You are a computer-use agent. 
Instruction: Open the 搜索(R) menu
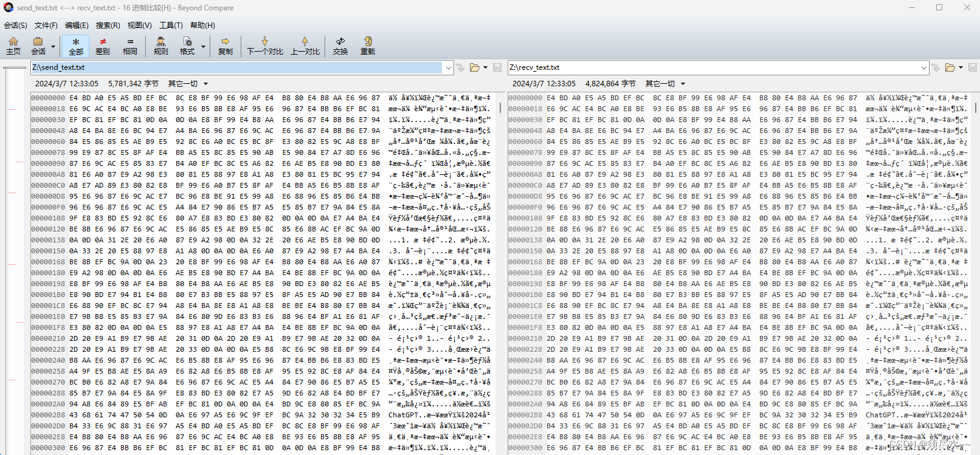pos(108,25)
